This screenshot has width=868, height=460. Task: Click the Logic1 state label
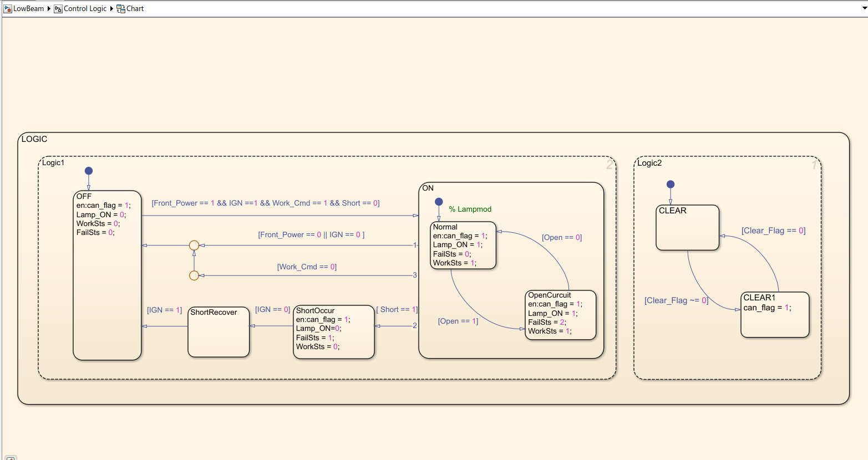53,163
